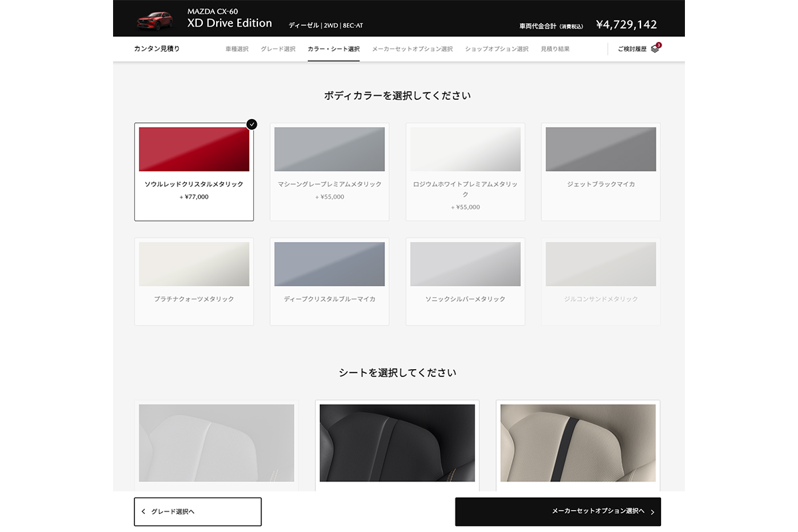
Task: Jump to 見積り結果 tab
Action: click(x=555, y=49)
